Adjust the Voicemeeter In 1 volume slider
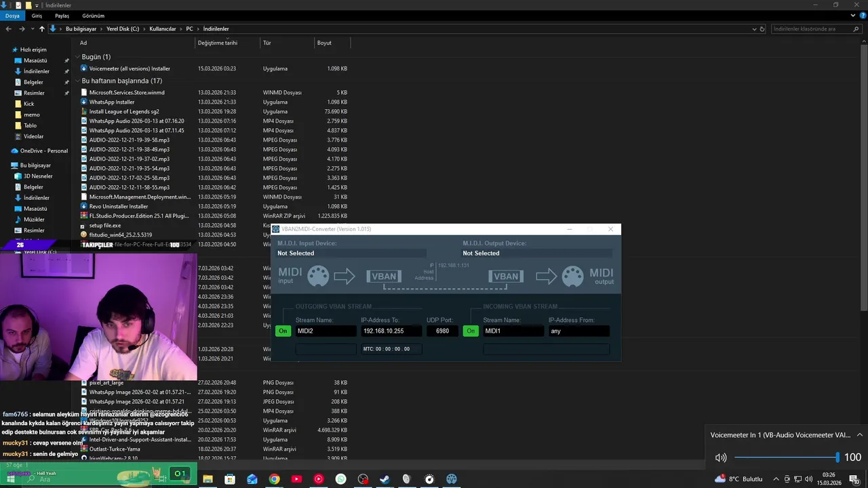868x488 pixels. click(x=787, y=457)
